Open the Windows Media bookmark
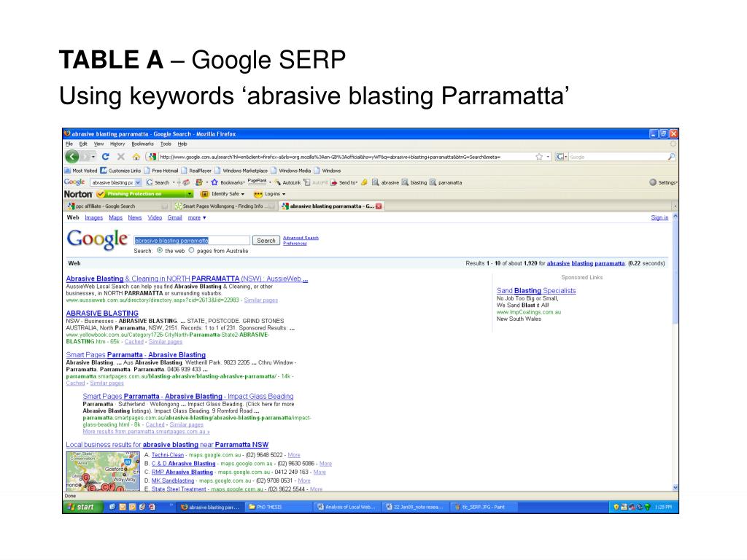The image size is (747, 560). coord(290,171)
